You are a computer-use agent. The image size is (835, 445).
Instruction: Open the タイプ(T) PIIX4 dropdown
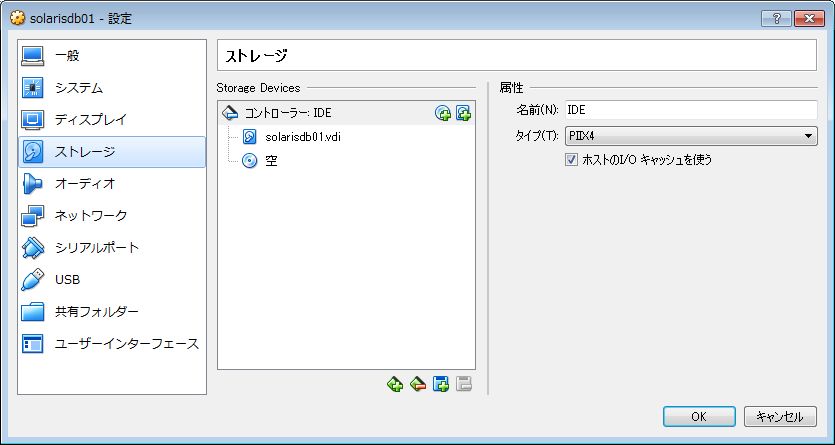[691, 136]
